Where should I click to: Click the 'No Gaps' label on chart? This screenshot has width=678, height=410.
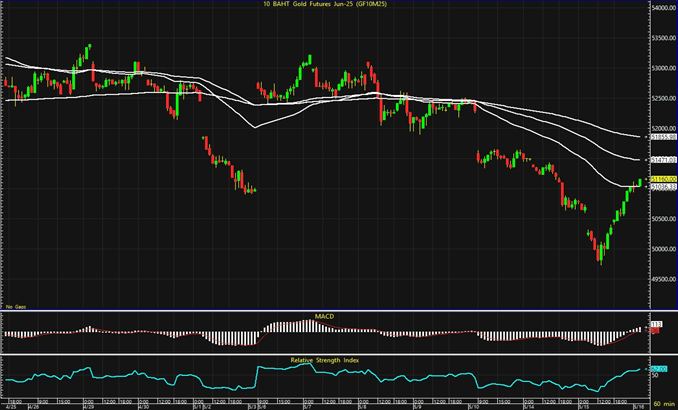pyautogui.click(x=14, y=305)
